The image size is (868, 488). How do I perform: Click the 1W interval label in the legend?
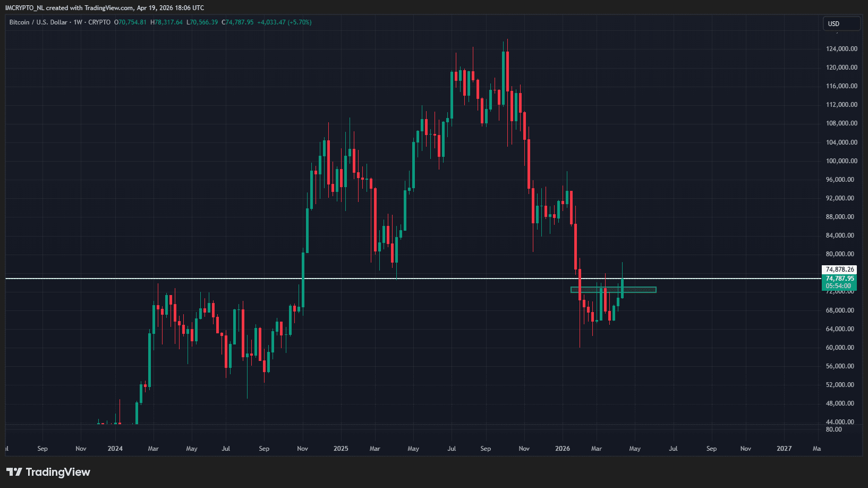pos(78,22)
